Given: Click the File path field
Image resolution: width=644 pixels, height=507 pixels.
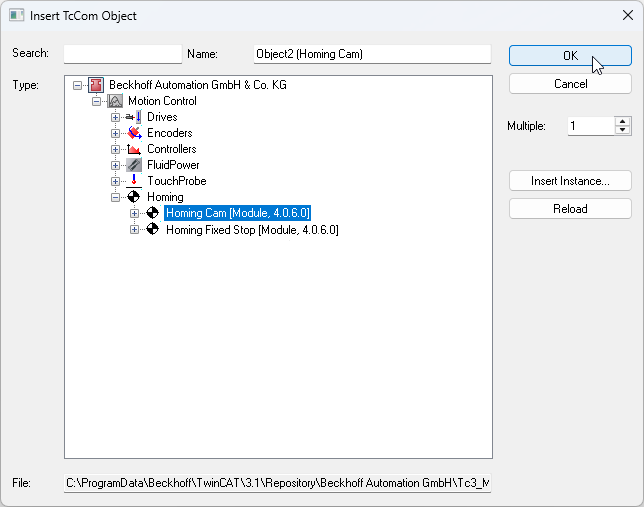Looking at the screenshot, I should click(277, 483).
